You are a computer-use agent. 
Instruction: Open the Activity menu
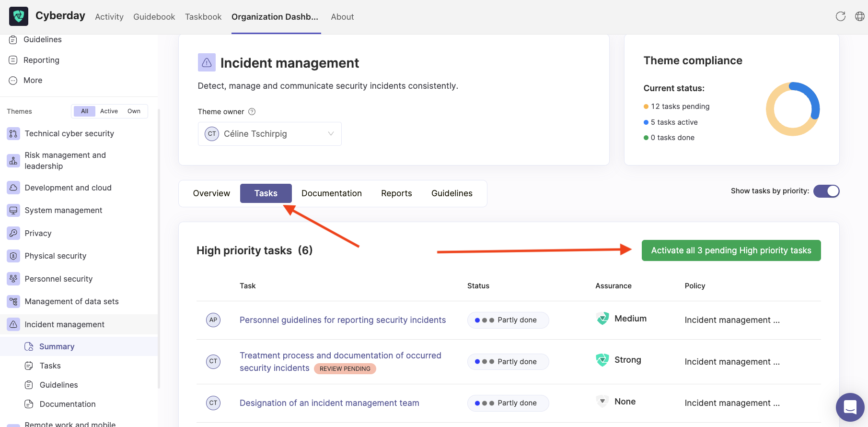click(x=109, y=17)
